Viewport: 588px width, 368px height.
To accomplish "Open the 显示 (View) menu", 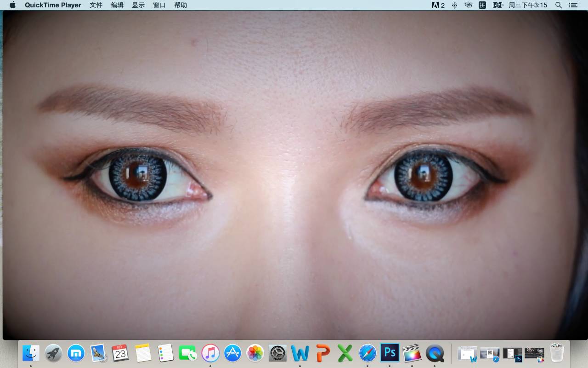I will (x=138, y=5).
